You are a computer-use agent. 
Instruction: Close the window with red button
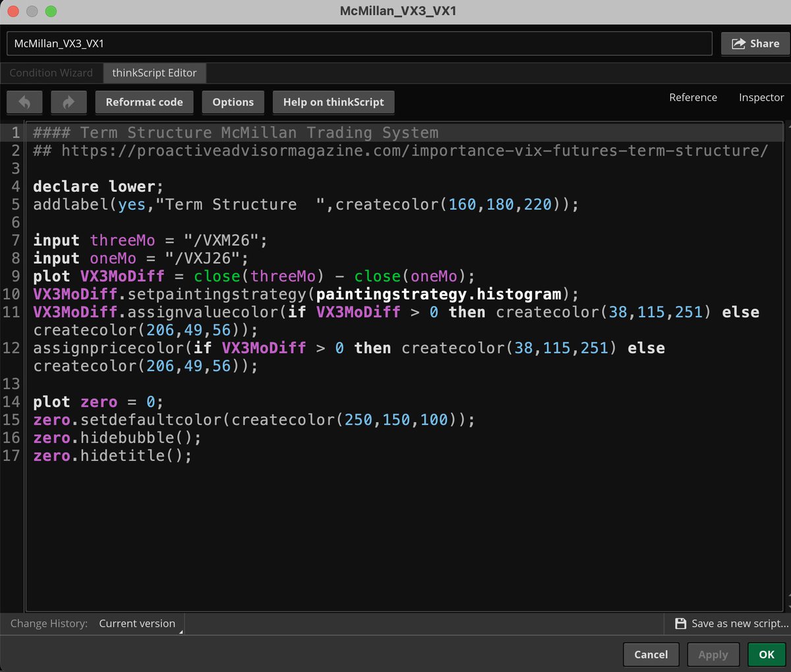[13, 11]
